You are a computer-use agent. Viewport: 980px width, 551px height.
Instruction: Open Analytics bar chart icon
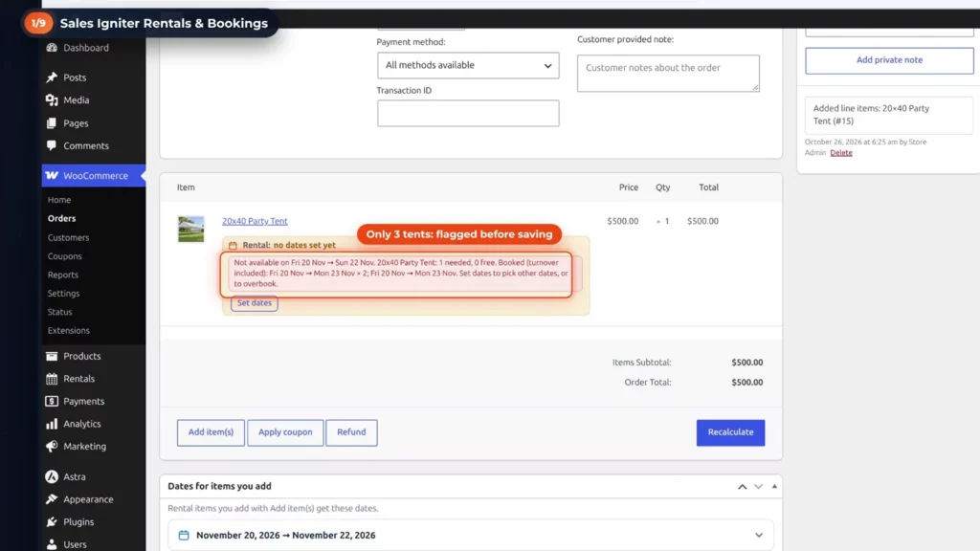[52, 424]
